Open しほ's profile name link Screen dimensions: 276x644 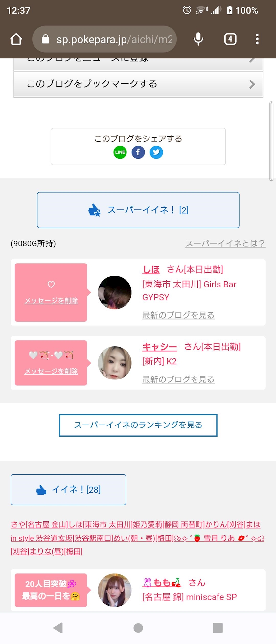[x=151, y=270]
